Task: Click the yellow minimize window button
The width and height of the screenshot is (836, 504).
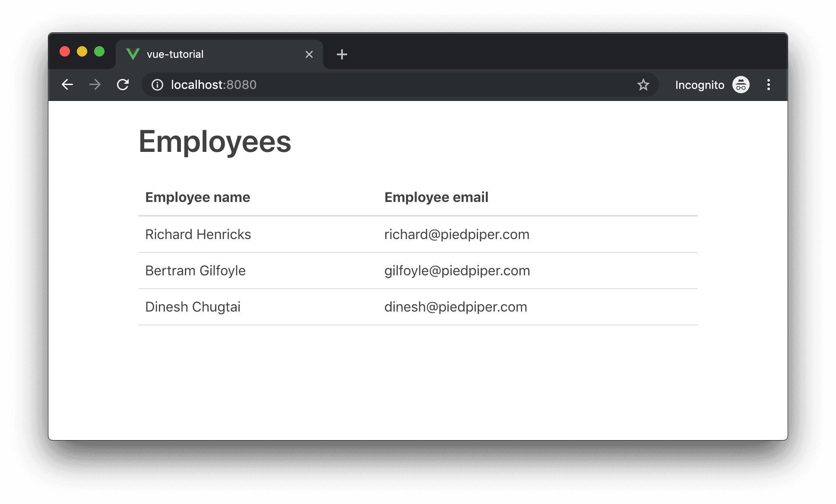Action: click(82, 52)
